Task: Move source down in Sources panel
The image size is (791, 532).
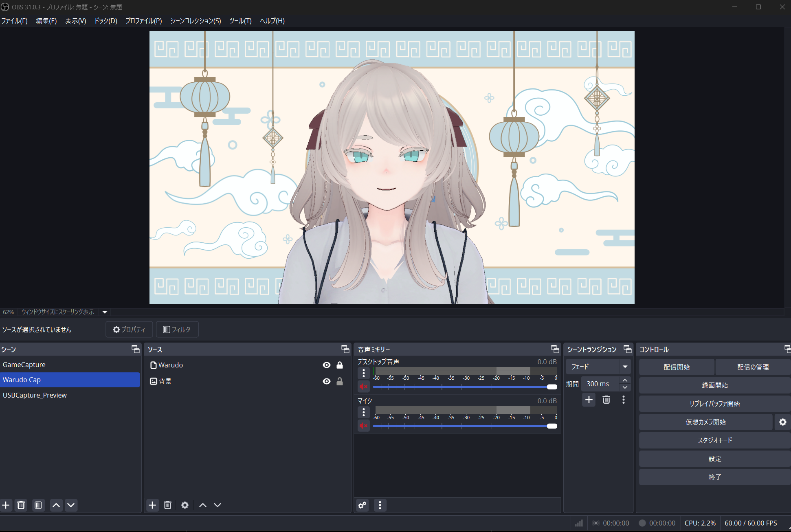Action: 218,505
